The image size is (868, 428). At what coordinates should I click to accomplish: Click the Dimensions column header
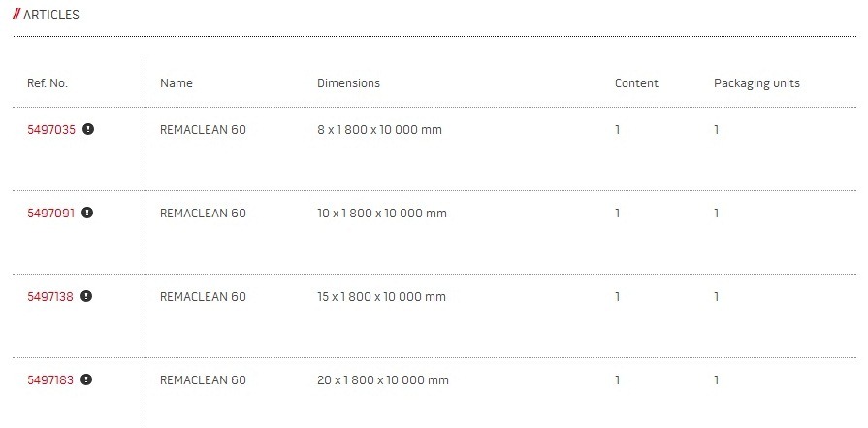coord(348,83)
